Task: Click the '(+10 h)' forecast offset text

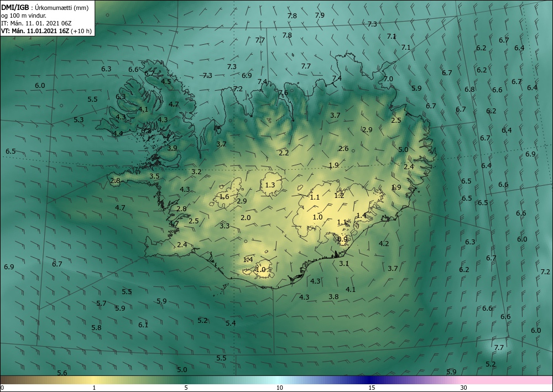Action: (81, 31)
